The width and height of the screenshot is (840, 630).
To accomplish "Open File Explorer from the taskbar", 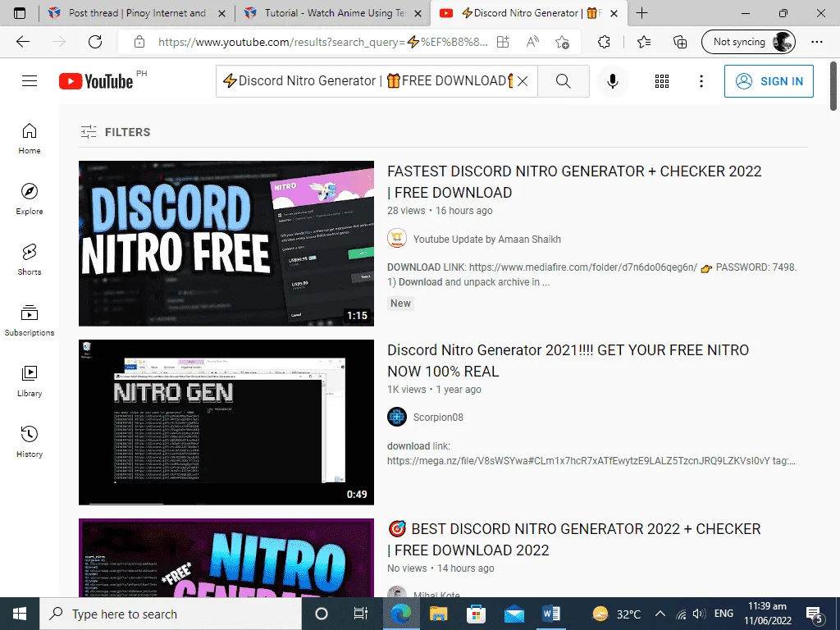I will 438,614.
